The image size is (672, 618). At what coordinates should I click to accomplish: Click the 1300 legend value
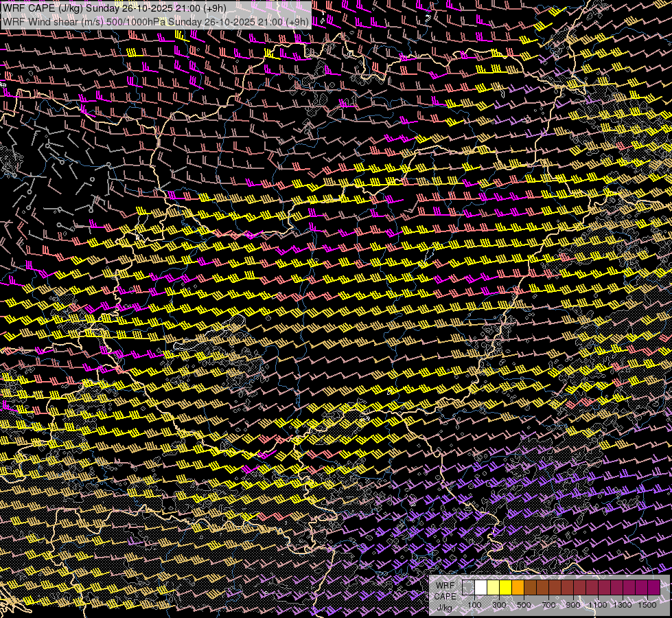pos(623,605)
